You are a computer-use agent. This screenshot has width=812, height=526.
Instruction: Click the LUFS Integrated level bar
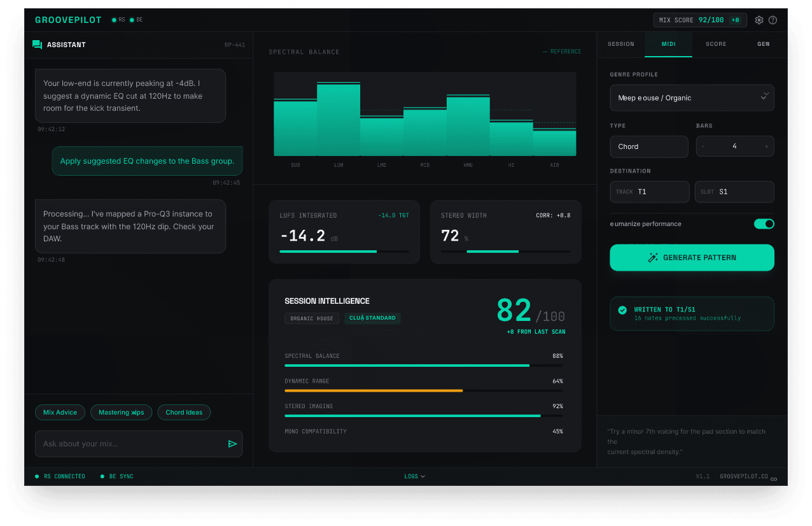pyautogui.click(x=344, y=252)
